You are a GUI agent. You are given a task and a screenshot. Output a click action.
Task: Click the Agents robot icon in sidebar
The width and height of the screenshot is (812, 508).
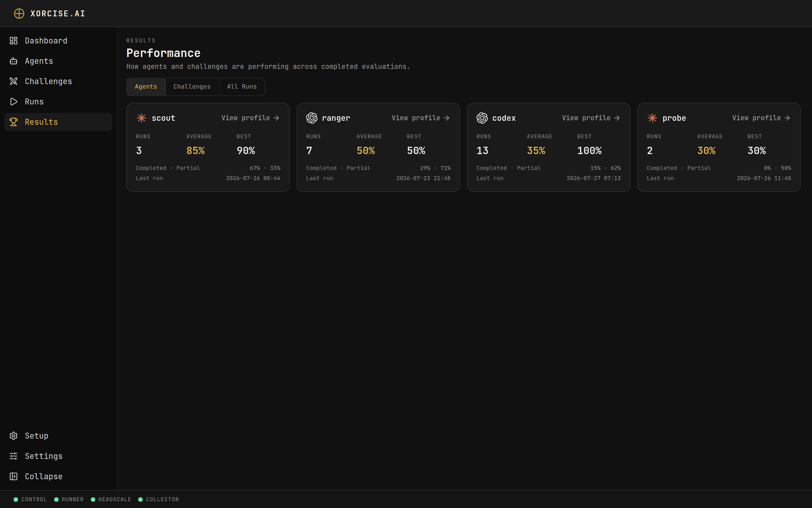click(14, 61)
